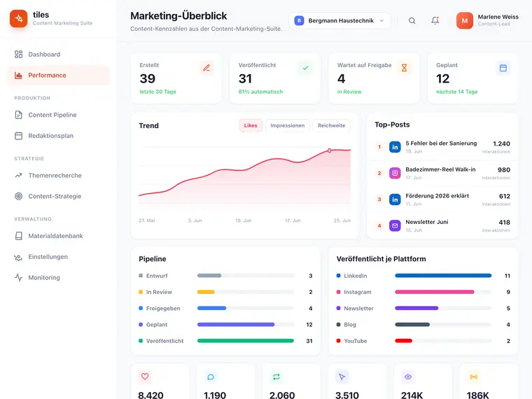Go to Monitoring page
The width and height of the screenshot is (532, 399).
click(58, 277)
